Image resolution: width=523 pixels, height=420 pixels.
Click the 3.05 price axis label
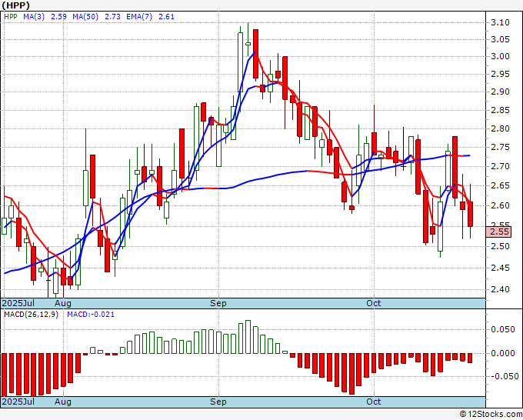(501, 40)
